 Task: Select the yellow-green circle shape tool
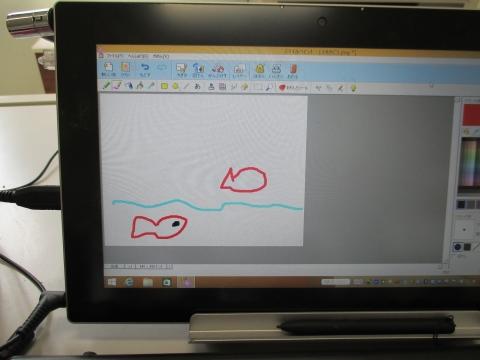coord(176,86)
